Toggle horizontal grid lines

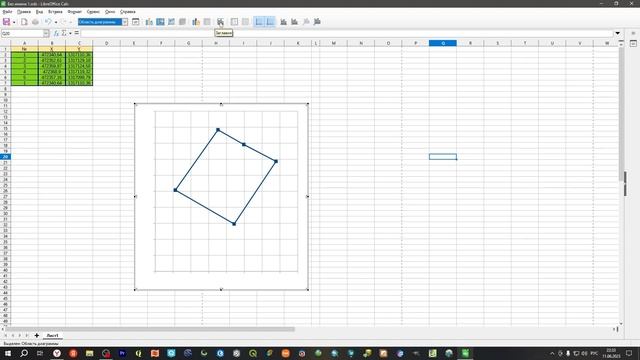259,22
